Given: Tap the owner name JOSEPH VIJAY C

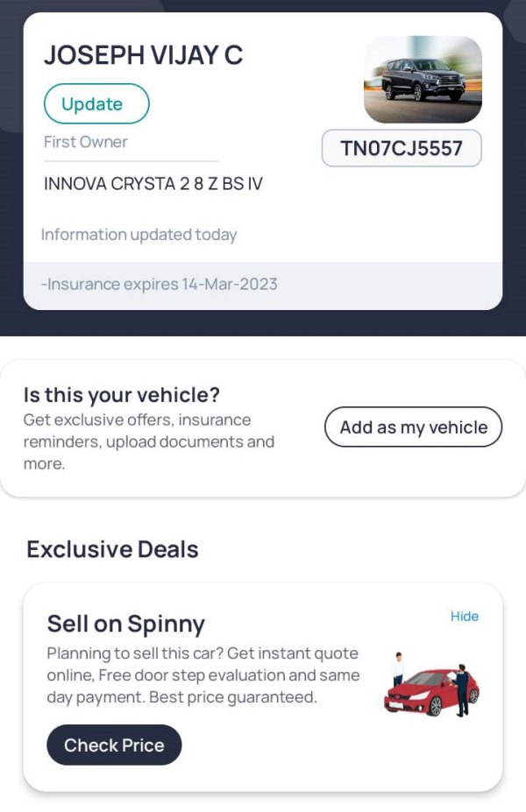Looking at the screenshot, I should (144, 55).
